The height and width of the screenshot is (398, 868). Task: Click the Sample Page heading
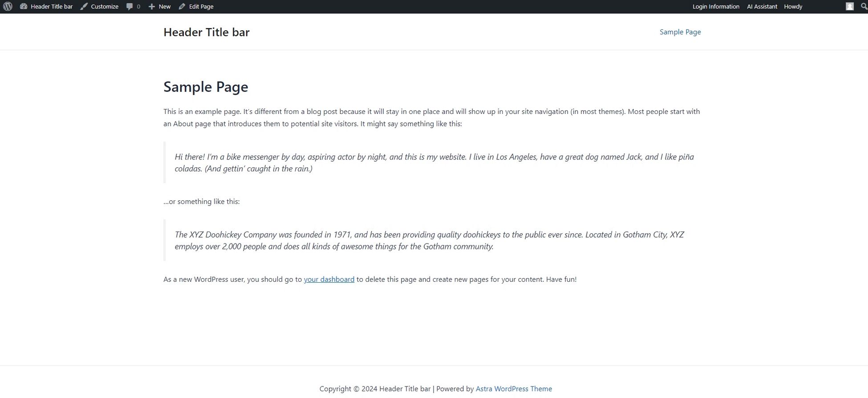point(206,87)
